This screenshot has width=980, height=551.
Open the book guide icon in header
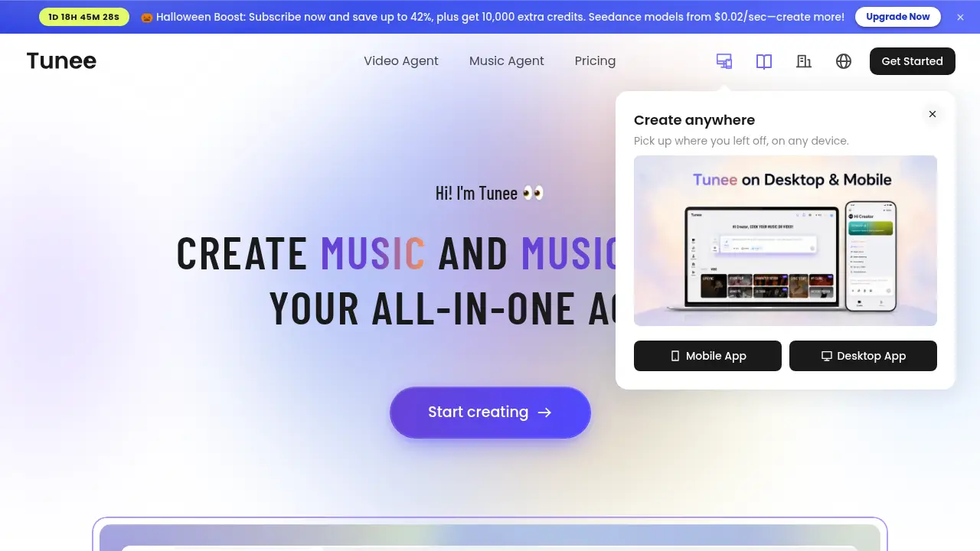point(764,61)
